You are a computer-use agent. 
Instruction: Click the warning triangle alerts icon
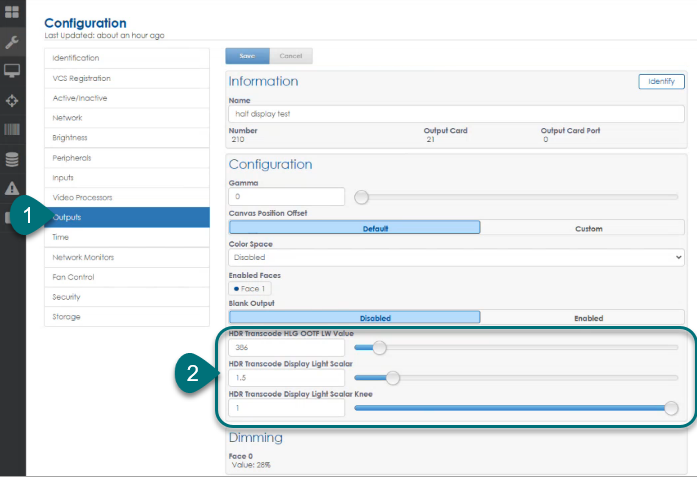coord(12,188)
